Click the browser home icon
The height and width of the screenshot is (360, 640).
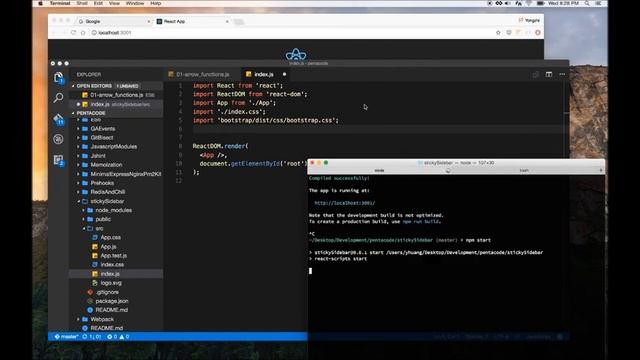click(x=83, y=33)
